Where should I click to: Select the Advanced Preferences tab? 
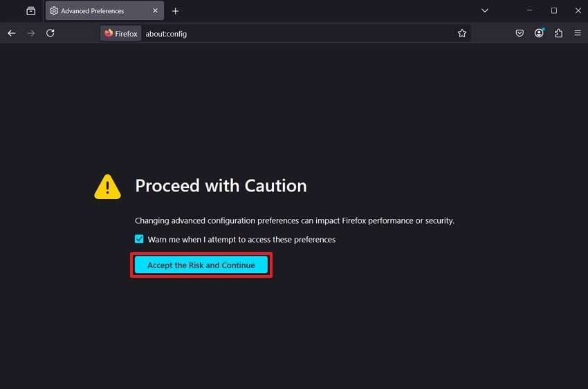(x=97, y=11)
